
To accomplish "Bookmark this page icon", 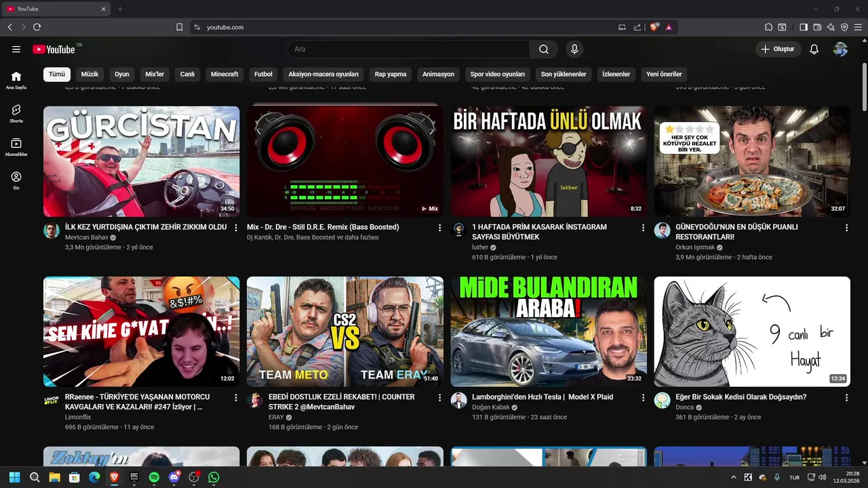I will (x=179, y=27).
